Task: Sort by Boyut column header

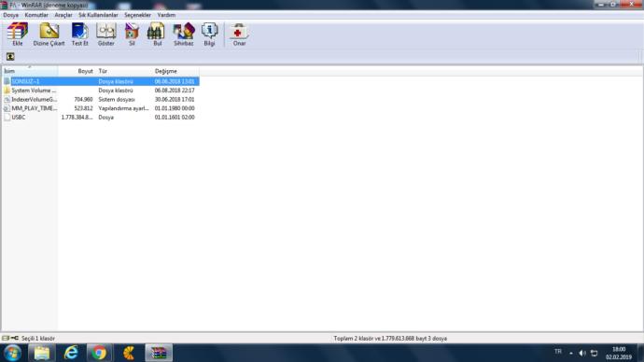Action: pos(77,71)
